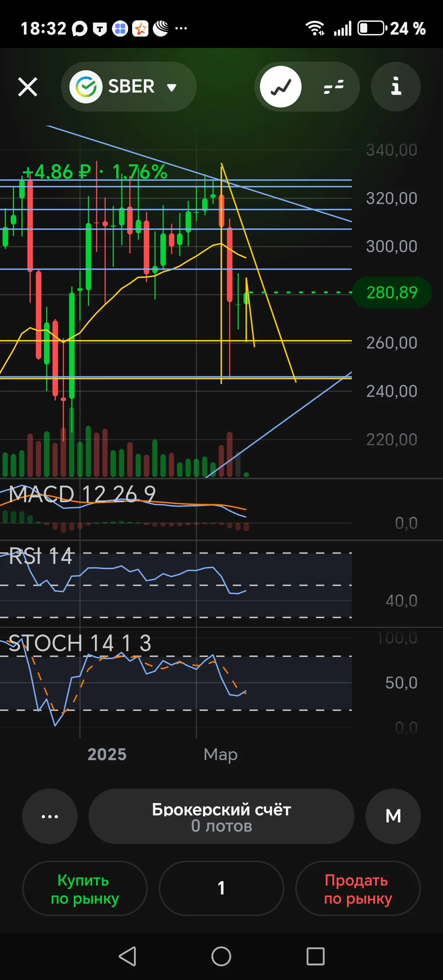Switch to the order book dashes view
443x980 pixels.
point(334,87)
